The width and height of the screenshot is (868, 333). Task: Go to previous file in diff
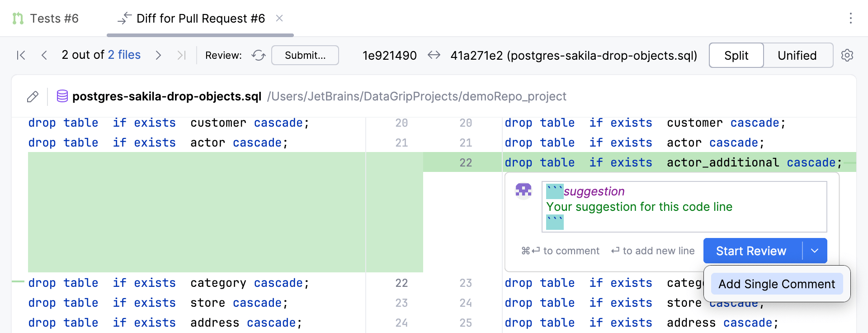click(44, 55)
